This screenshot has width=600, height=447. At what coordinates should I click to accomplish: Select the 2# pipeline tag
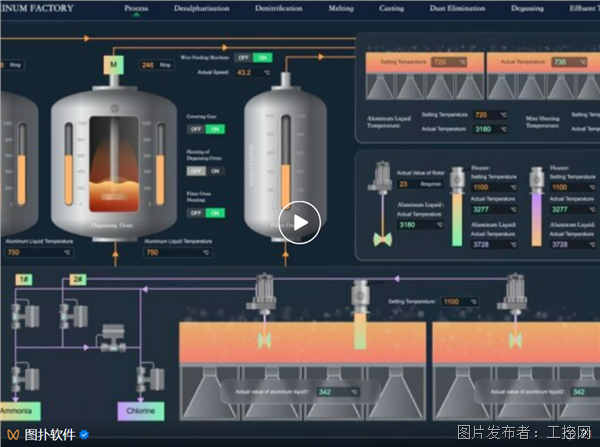tap(78, 280)
